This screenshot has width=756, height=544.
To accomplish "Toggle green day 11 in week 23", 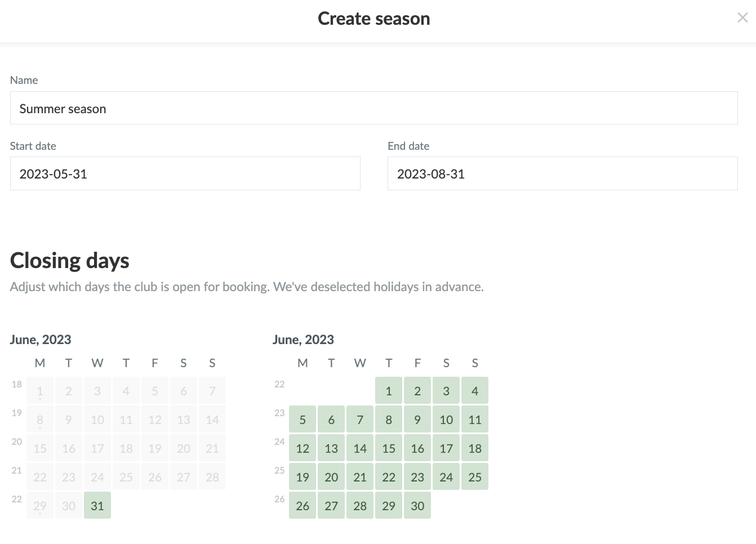I will [x=475, y=420].
